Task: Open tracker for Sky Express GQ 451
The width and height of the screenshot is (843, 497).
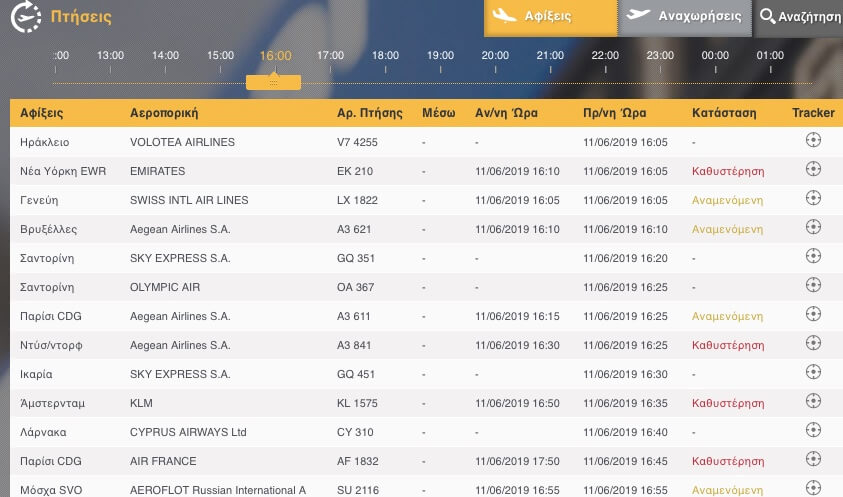Action: (x=813, y=372)
